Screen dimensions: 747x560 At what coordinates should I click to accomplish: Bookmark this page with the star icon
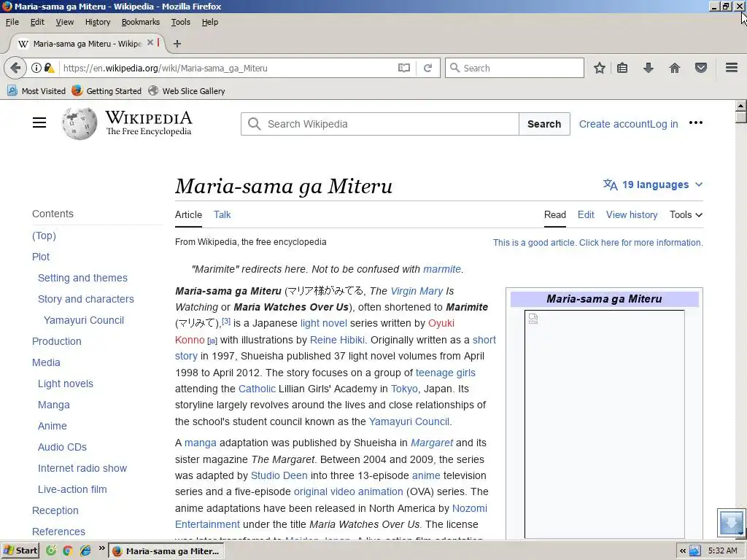[x=600, y=68]
